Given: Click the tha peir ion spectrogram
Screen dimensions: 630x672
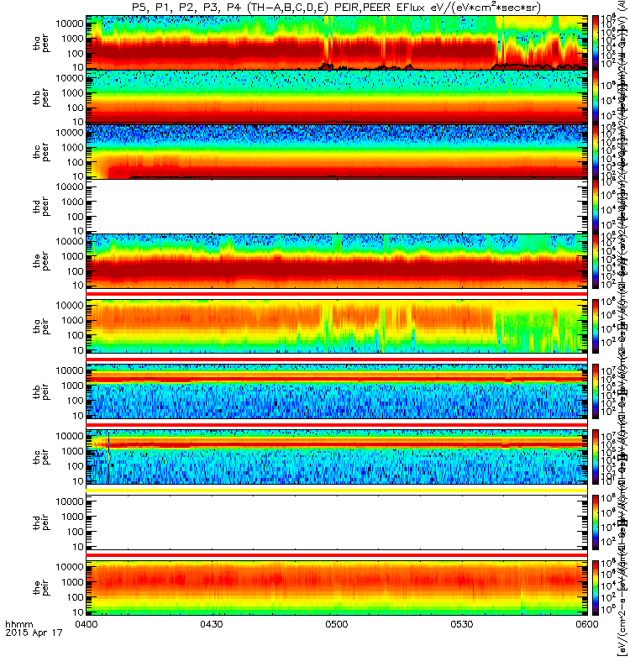Looking at the screenshot, I should pyautogui.click(x=337, y=326).
